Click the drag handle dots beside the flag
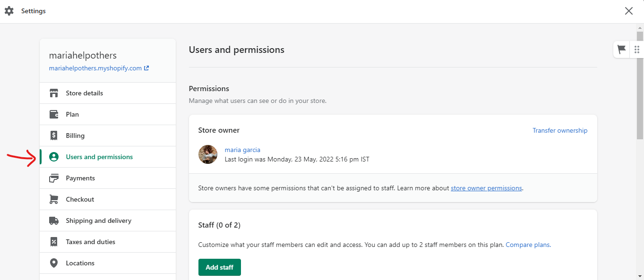This screenshot has height=280, width=644. pyautogui.click(x=637, y=49)
